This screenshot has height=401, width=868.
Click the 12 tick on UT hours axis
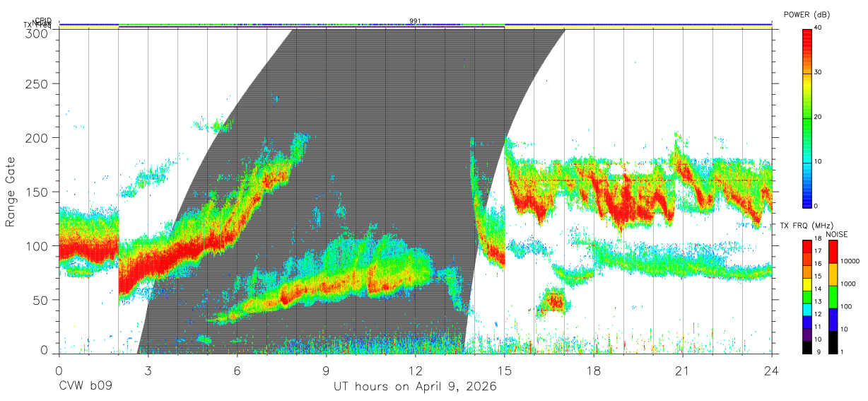tap(415, 371)
